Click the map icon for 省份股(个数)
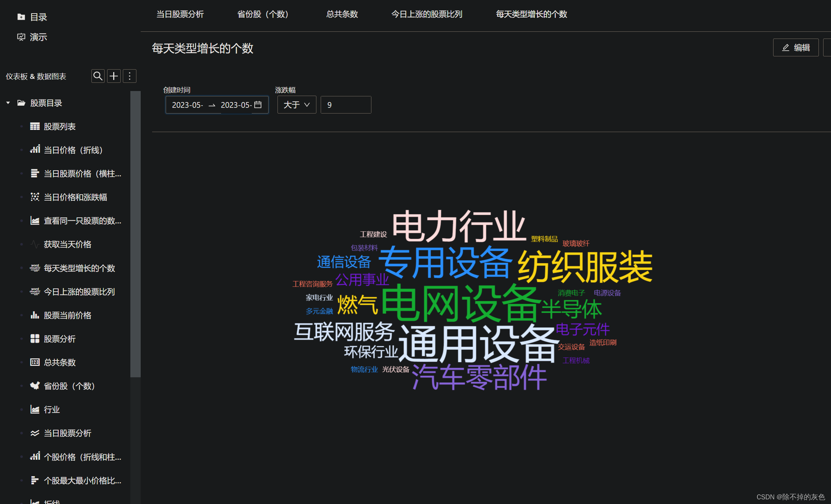This screenshot has height=504, width=831. point(35,386)
